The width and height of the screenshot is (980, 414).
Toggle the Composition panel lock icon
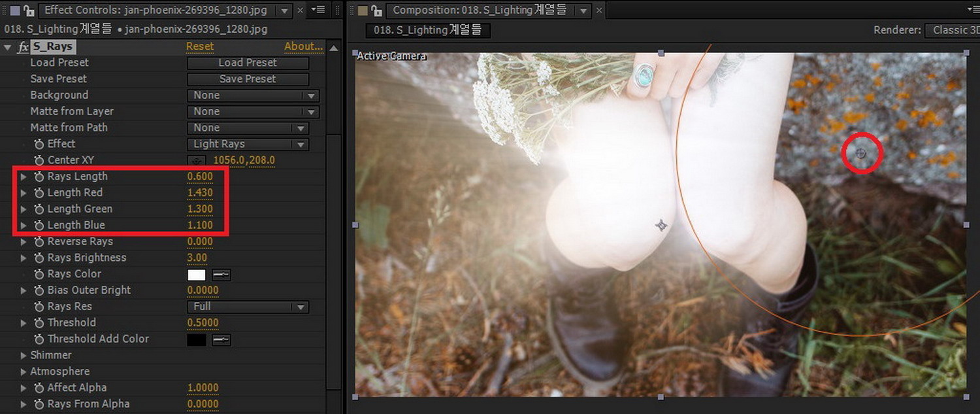pyautogui.click(x=376, y=10)
